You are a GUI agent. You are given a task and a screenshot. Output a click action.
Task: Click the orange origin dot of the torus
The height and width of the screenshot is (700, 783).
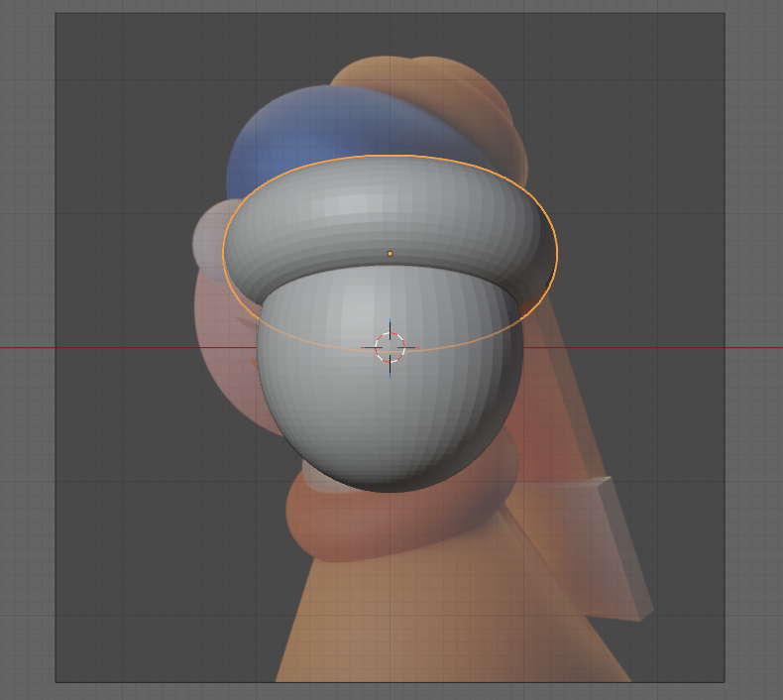click(390, 254)
